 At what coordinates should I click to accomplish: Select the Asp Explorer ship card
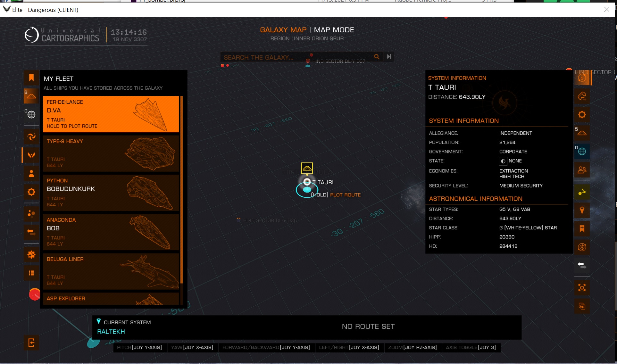click(111, 299)
